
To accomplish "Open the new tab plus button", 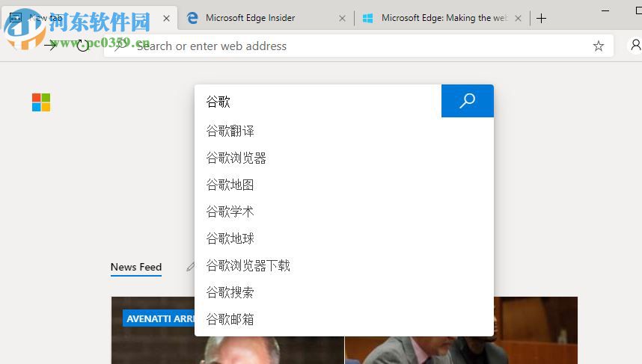I will tap(541, 18).
